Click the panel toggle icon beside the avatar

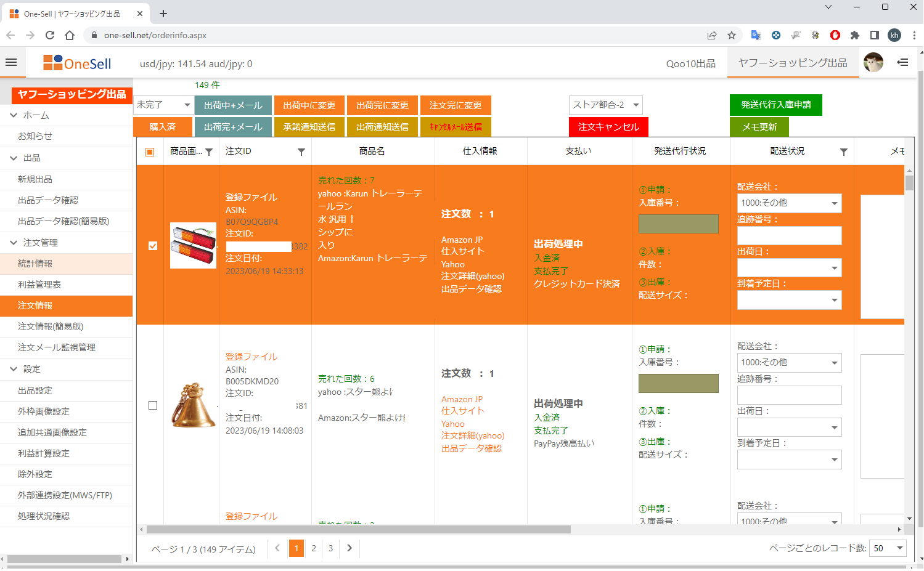coord(902,62)
